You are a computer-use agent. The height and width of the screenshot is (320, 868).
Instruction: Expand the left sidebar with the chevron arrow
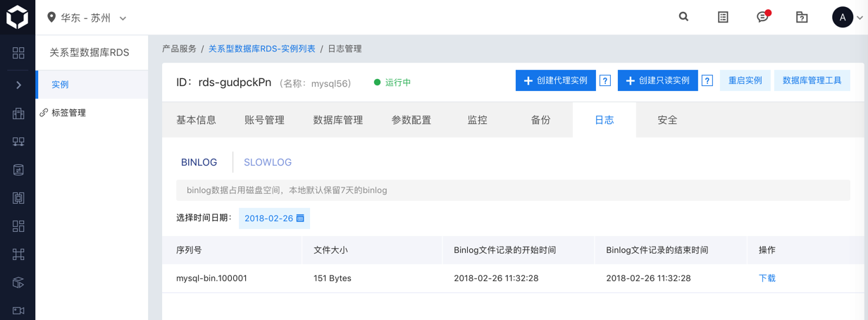[18, 85]
